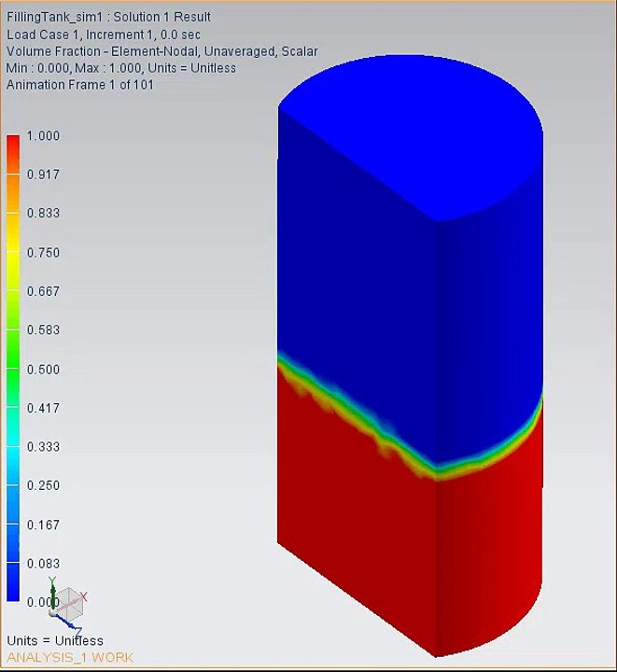The height and width of the screenshot is (672, 617).
Task: Click the legend value 0.167
Action: [x=43, y=525]
